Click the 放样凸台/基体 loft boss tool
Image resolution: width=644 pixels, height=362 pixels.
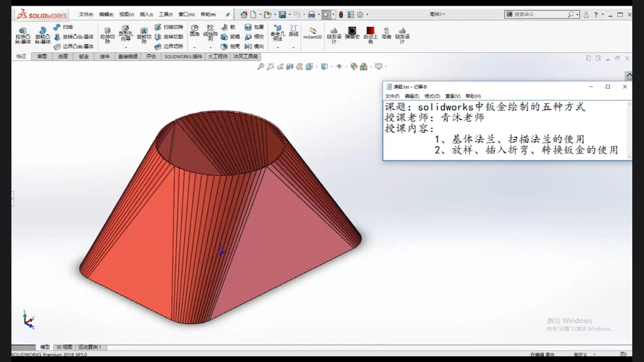coord(74,37)
